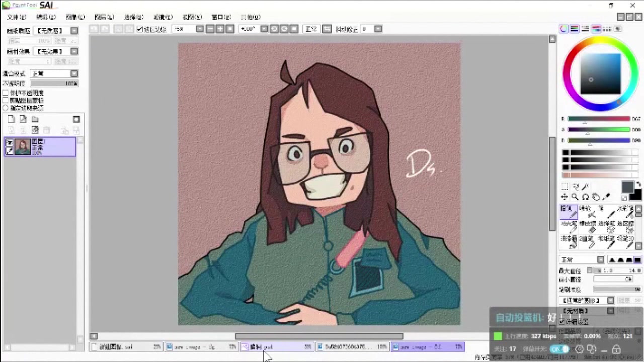This screenshot has height=362, width=644.
Task: Toggle the max diameter pressure checkbox
Action: tap(590, 270)
